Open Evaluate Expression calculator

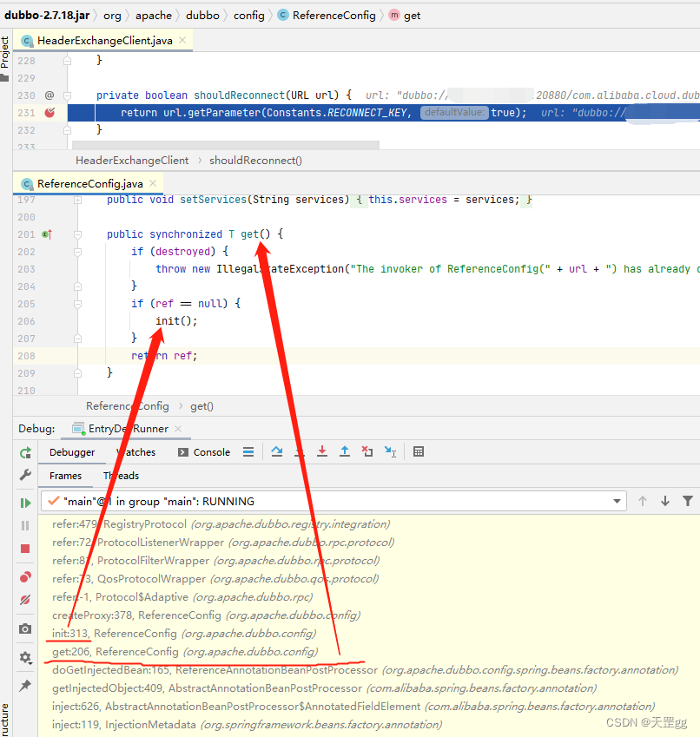point(419,451)
